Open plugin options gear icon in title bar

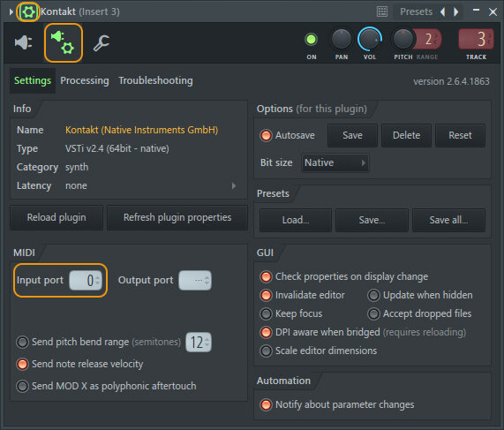28,12
